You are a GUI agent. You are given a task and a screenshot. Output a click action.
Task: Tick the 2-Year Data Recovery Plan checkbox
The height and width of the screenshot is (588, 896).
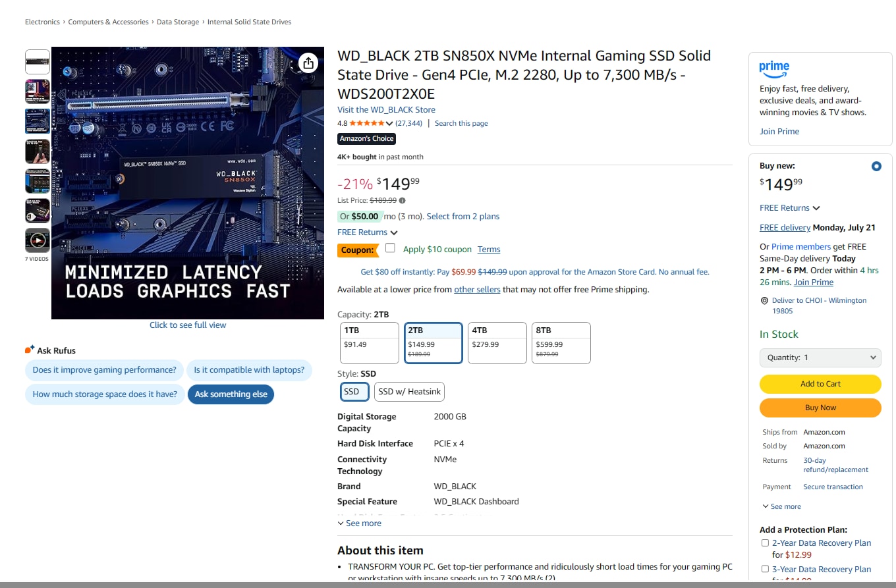[765, 543]
